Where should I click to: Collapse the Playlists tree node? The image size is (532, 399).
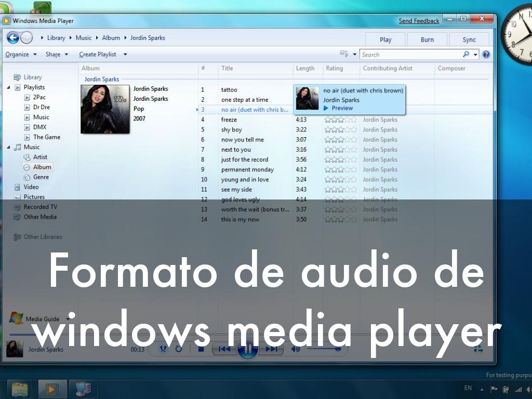[9, 87]
